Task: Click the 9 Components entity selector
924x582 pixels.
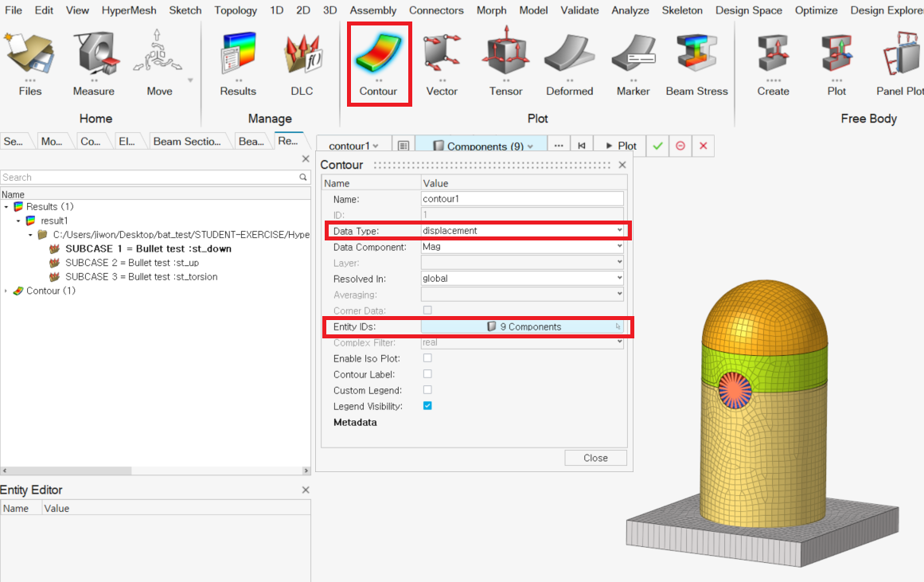Action: tap(522, 326)
